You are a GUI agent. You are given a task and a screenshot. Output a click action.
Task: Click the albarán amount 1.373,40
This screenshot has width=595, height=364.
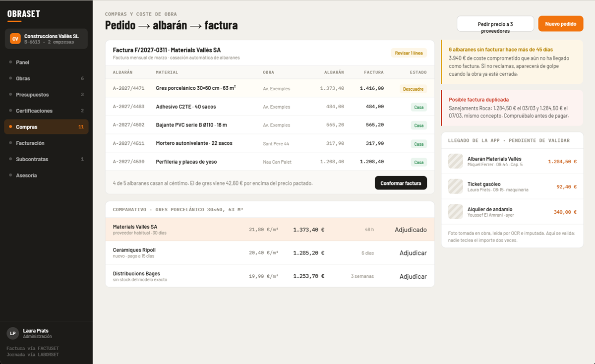[332, 88]
